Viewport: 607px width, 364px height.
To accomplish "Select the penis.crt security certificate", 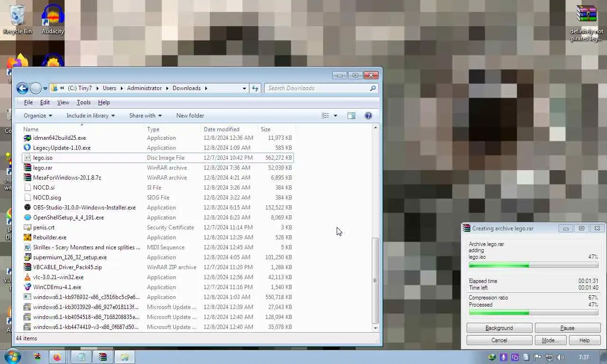I will 158,227.
